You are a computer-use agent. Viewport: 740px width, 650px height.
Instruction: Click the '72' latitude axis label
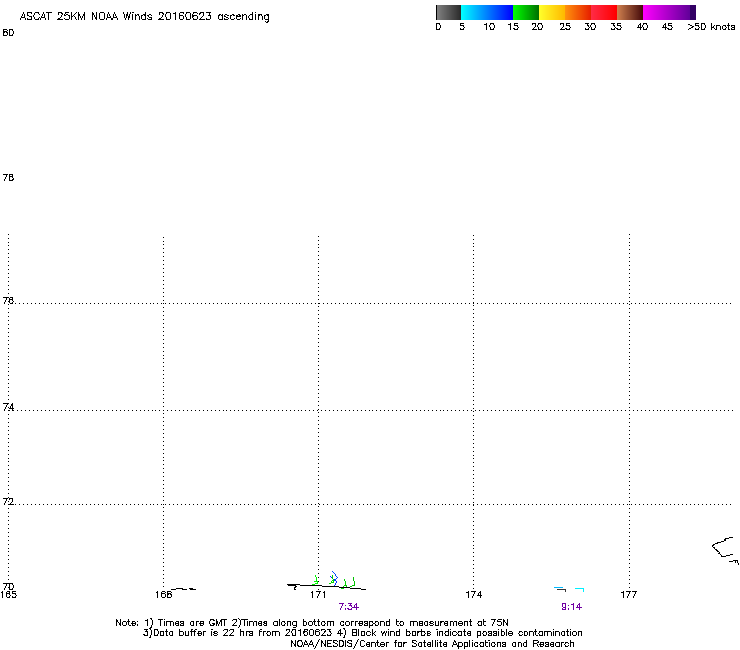click(8, 501)
